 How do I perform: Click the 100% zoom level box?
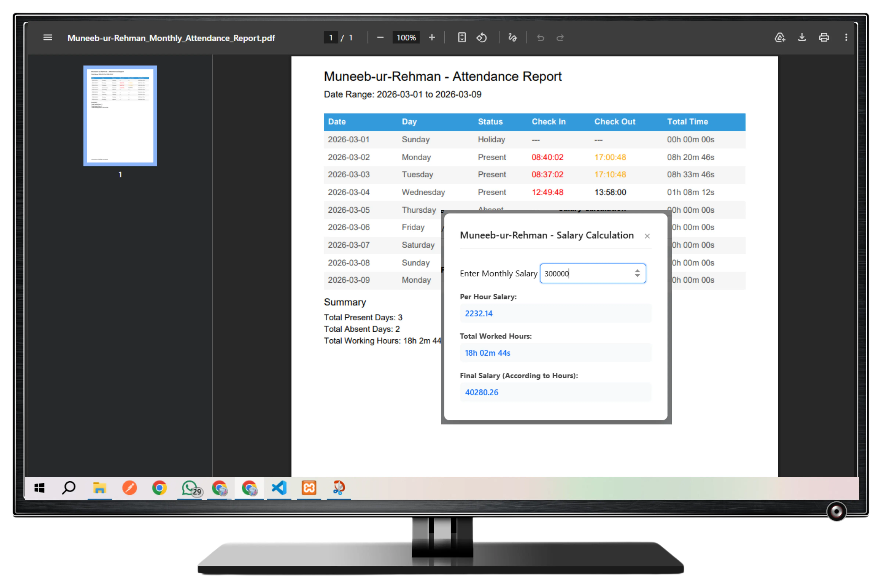point(406,37)
